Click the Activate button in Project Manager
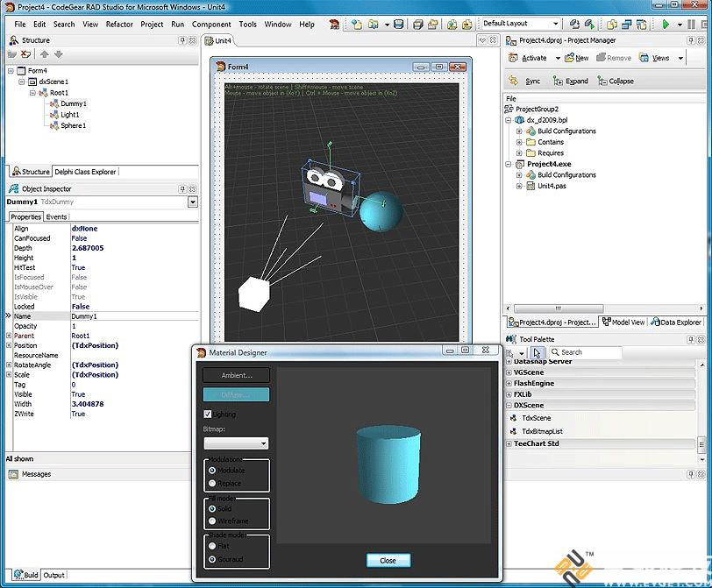Viewport: 712px width, 588px height. [x=528, y=58]
